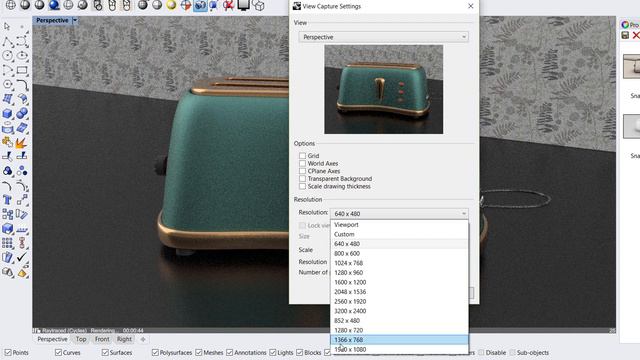The height and width of the screenshot is (360, 640).
Task: Click the red X icon in the right panel
Action: pos(636,36)
